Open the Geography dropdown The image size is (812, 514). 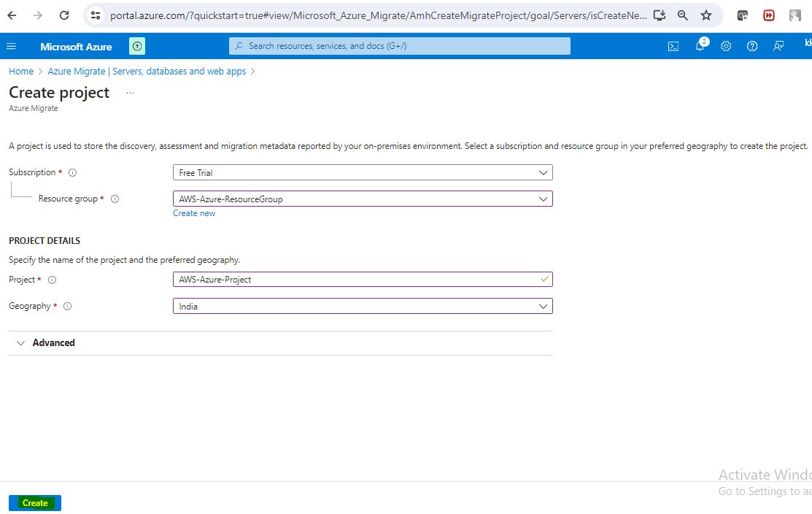coord(362,307)
